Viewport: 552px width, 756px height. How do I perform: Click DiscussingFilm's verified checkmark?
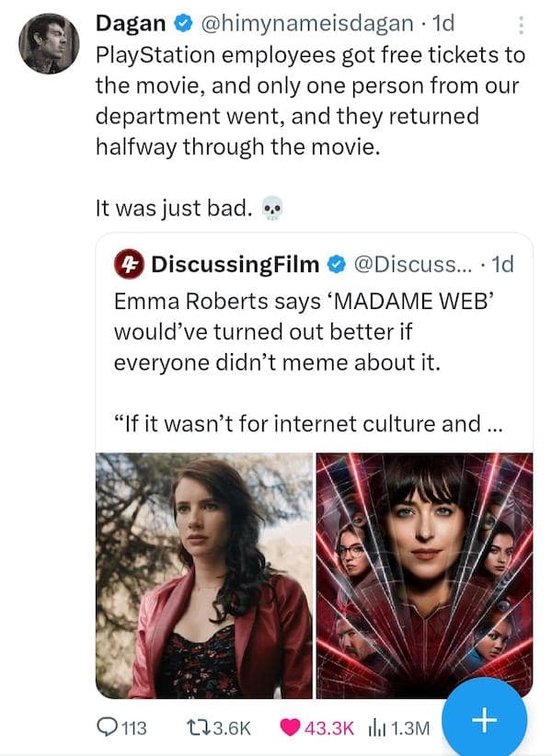[335, 263]
